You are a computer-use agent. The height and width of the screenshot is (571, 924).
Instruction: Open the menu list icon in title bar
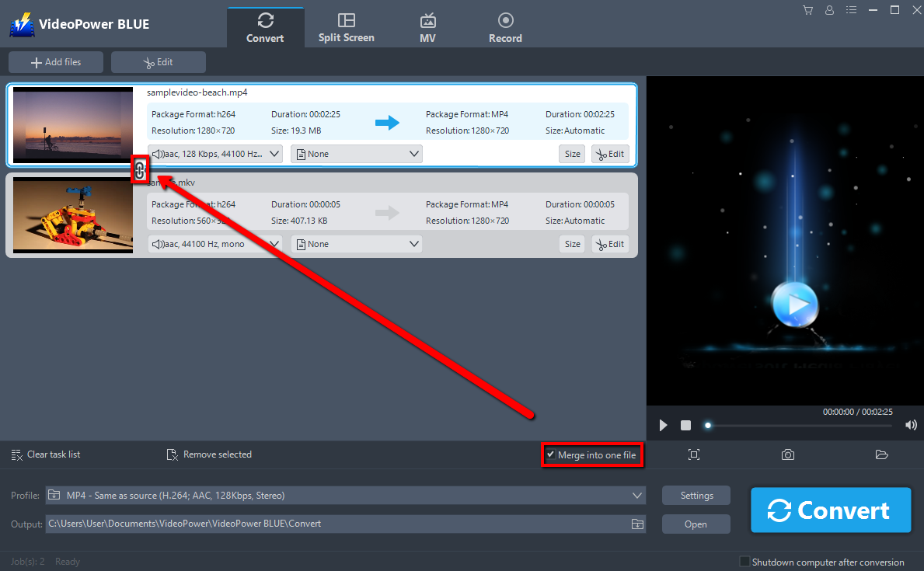click(851, 10)
